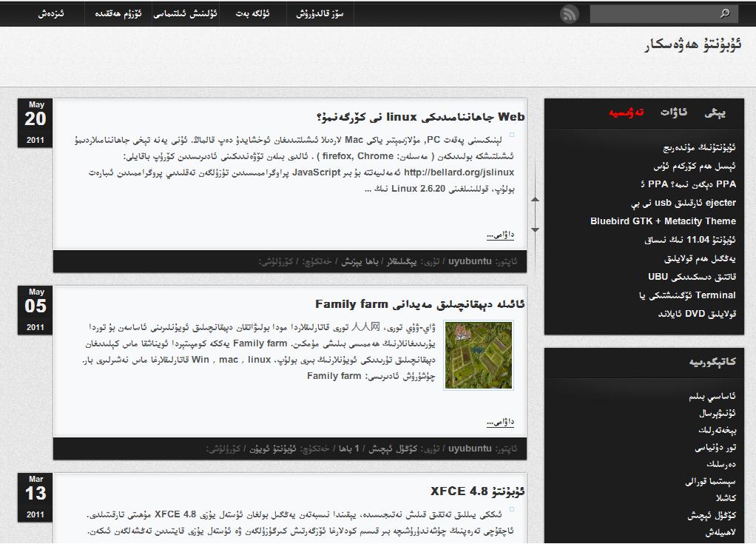Click the May 20 2011 date badge
This screenshot has width=756, height=544.
[x=36, y=123]
